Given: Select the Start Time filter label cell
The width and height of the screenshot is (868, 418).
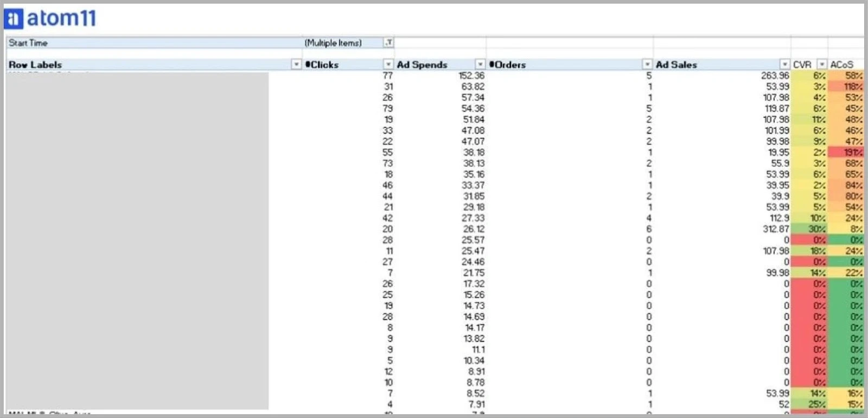Looking at the screenshot, I should pos(154,42).
